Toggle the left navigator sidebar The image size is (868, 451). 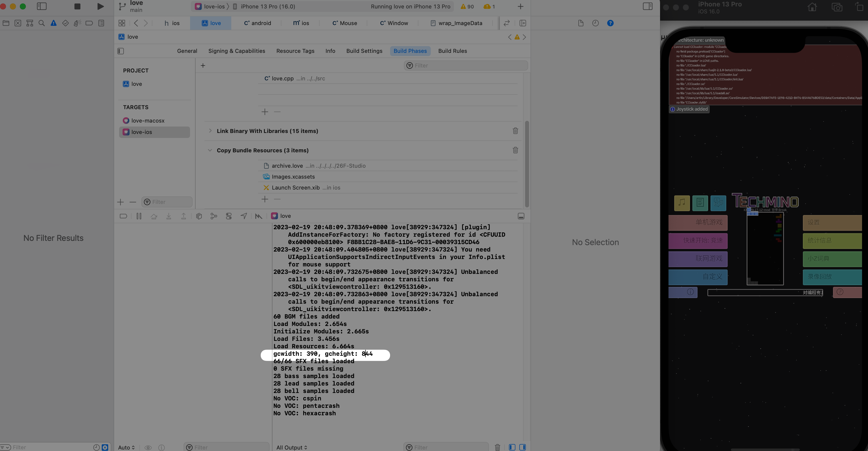tap(41, 6)
